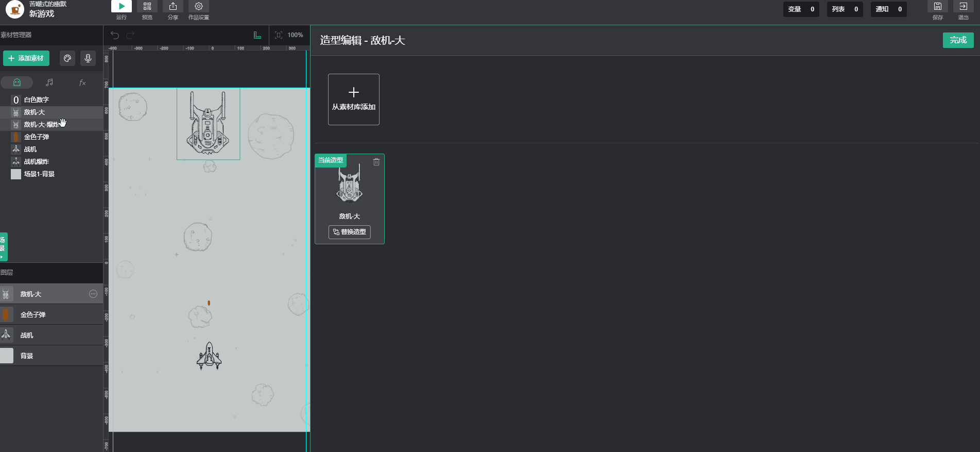Click the undo arrow
The height and width of the screenshot is (452, 980).
pos(115,35)
